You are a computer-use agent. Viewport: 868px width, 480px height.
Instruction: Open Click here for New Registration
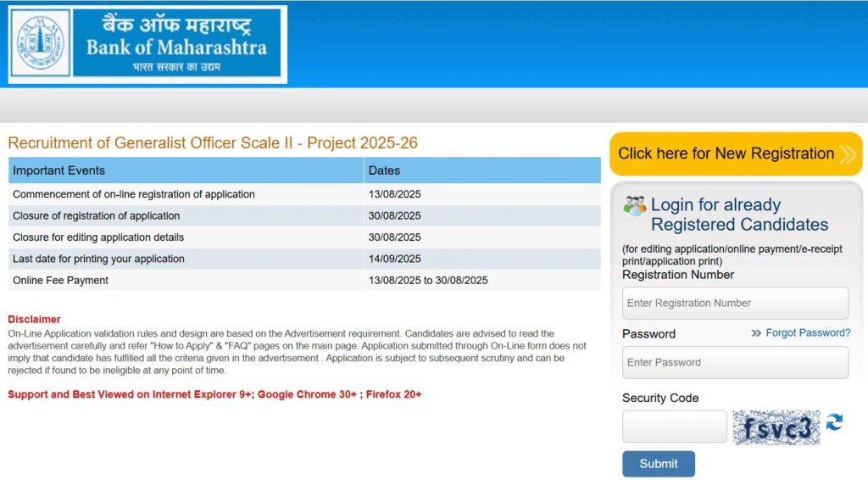point(736,153)
